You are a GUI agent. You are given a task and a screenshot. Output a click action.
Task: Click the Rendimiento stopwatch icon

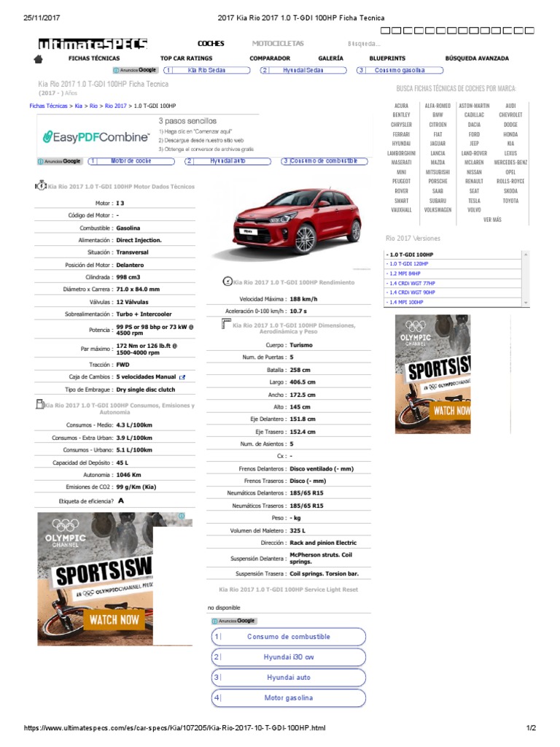(x=227, y=282)
